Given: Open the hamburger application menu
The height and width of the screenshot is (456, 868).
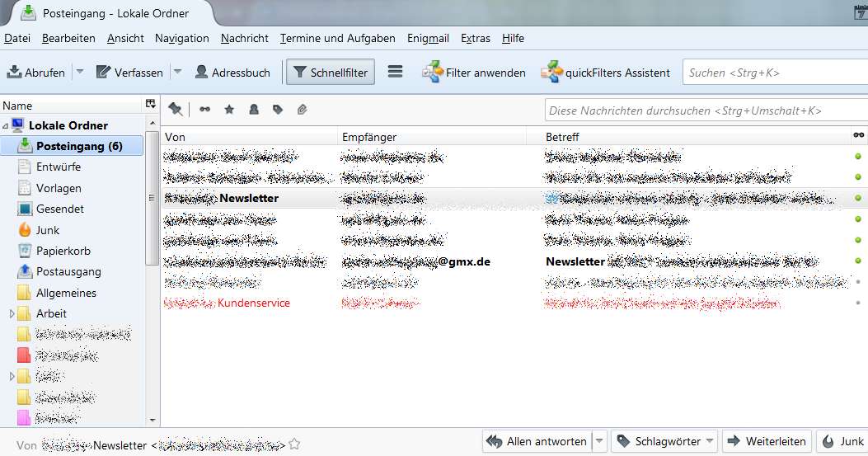Looking at the screenshot, I should click(x=395, y=72).
